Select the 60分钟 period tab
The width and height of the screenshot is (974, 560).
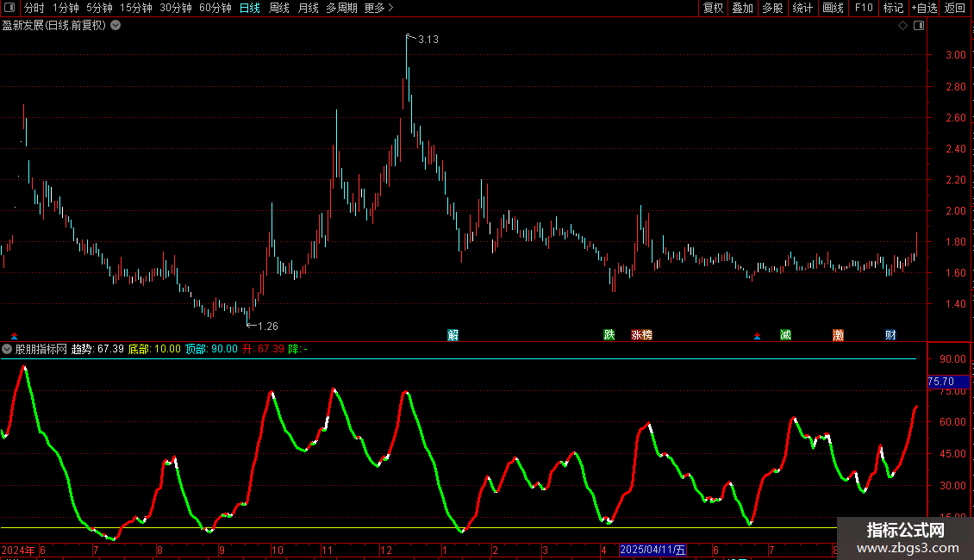tap(215, 8)
